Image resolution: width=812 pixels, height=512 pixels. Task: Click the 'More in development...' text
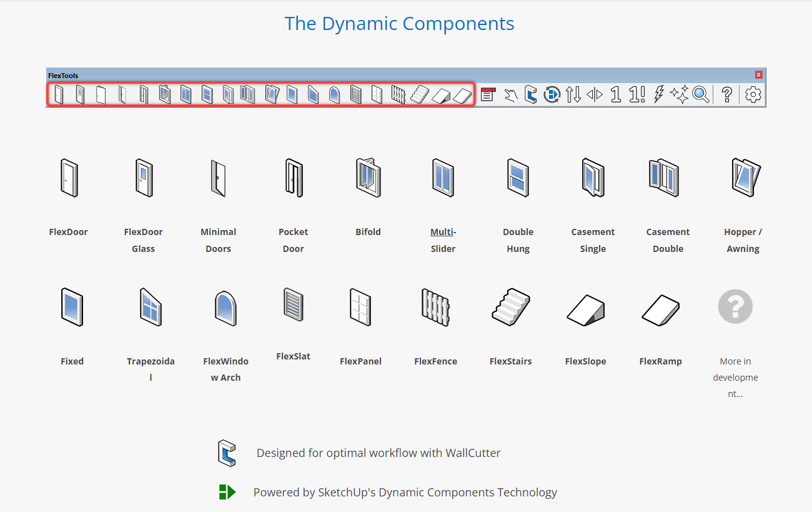[735, 378]
